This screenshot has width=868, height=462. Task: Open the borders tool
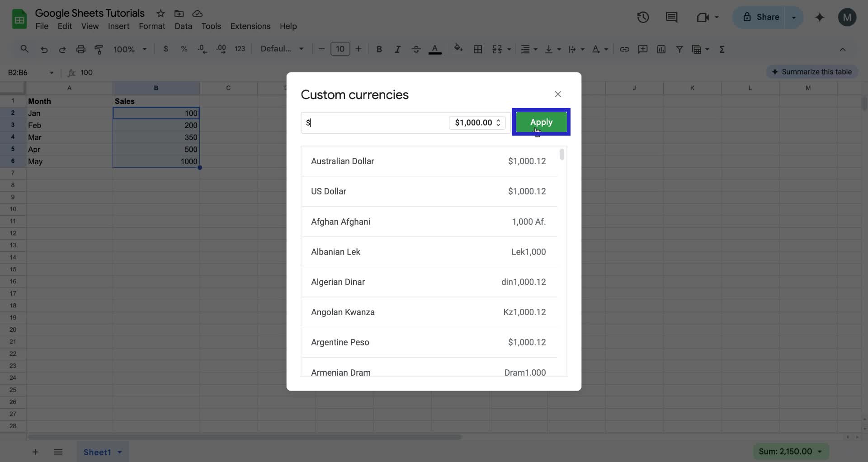click(x=478, y=49)
